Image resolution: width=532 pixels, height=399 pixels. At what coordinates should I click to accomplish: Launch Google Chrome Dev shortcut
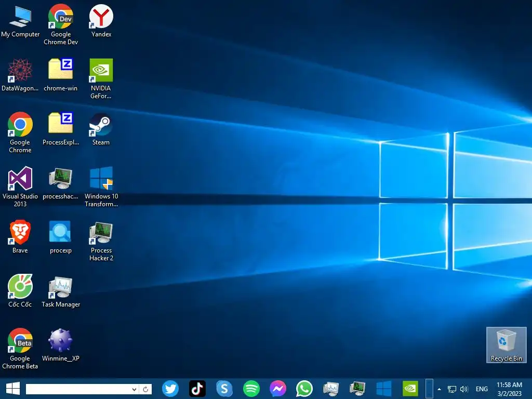(61, 25)
